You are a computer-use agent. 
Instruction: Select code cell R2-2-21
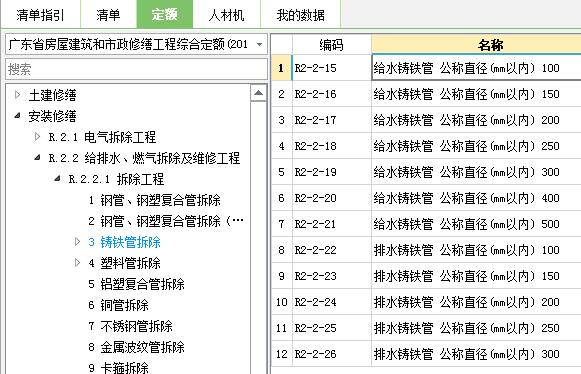click(332, 224)
